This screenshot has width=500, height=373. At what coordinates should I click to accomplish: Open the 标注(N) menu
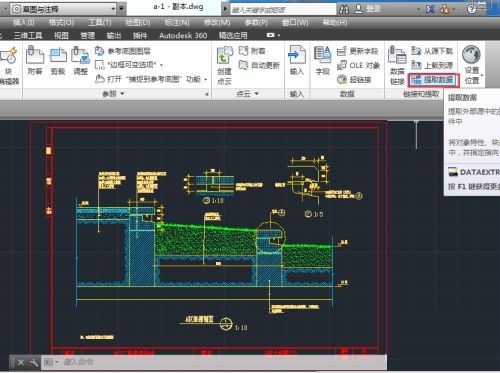177,23
